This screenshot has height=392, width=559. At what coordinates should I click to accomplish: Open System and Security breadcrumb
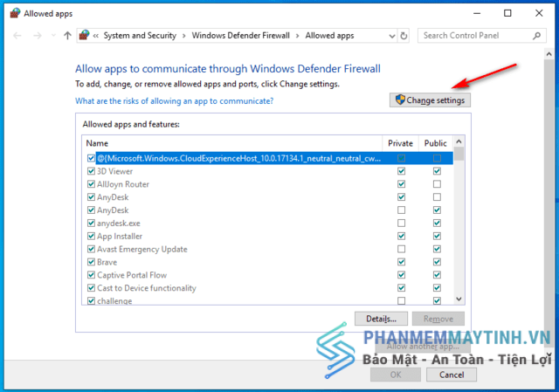140,36
